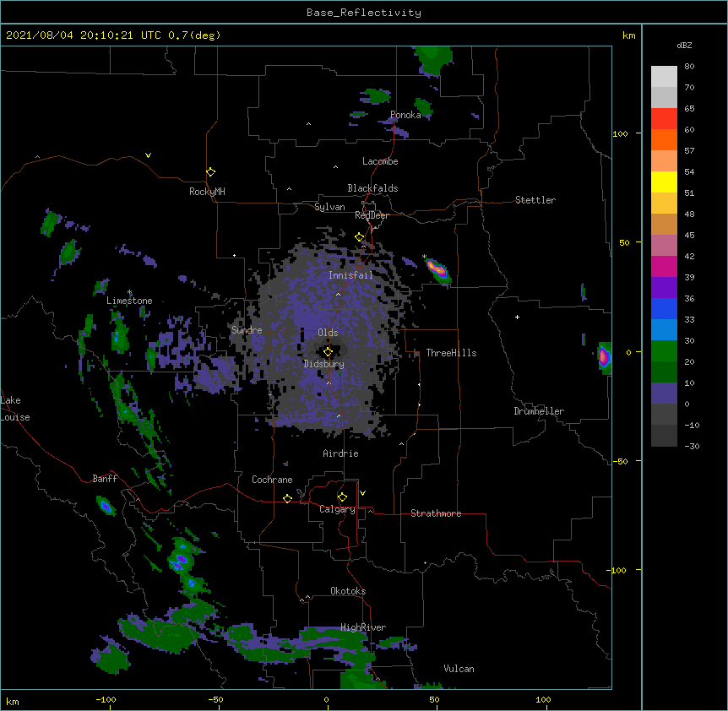Image resolution: width=728 pixels, height=711 pixels.
Task: Select the radar site diamond between Olds and Didsbury
Action: point(328,352)
